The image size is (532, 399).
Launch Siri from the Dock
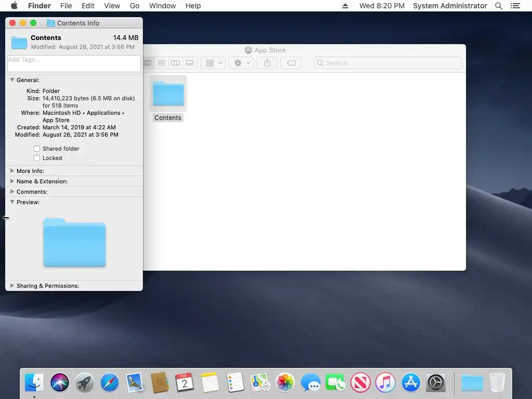point(60,382)
